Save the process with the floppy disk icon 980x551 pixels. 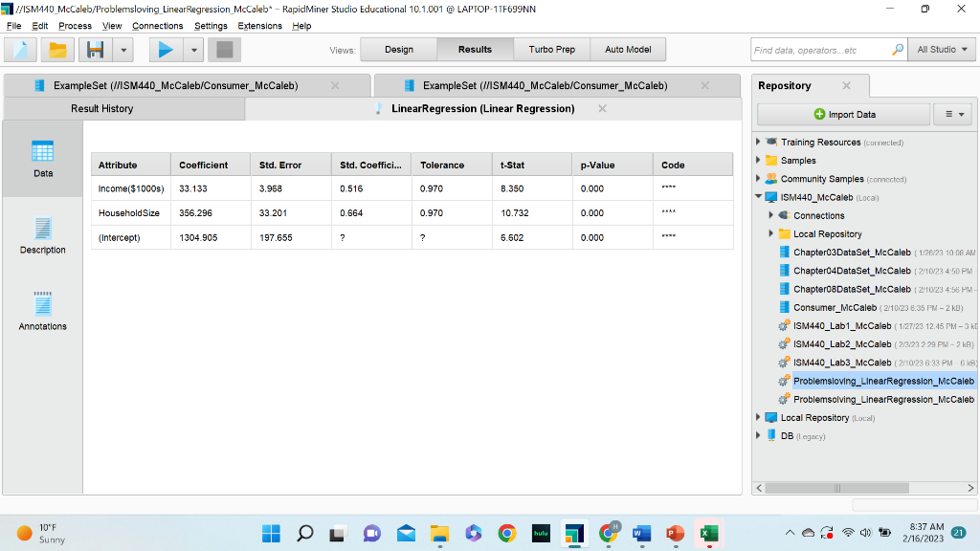point(95,50)
